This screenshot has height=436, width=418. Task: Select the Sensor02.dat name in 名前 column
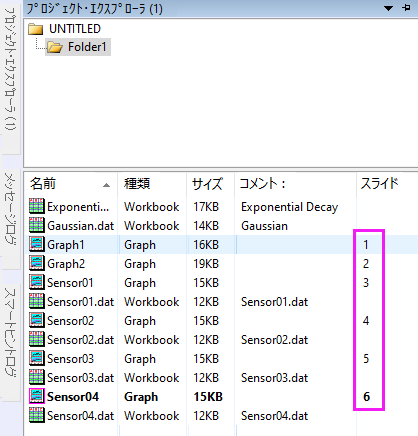click(81, 340)
